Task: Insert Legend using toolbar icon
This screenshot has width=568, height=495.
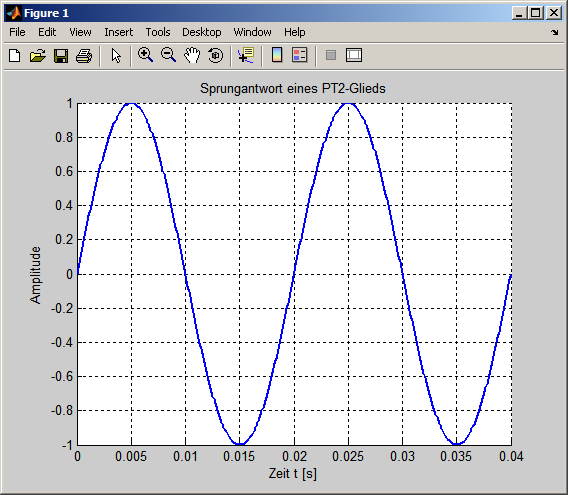Action: pyautogui.click(x=300, y=55)
